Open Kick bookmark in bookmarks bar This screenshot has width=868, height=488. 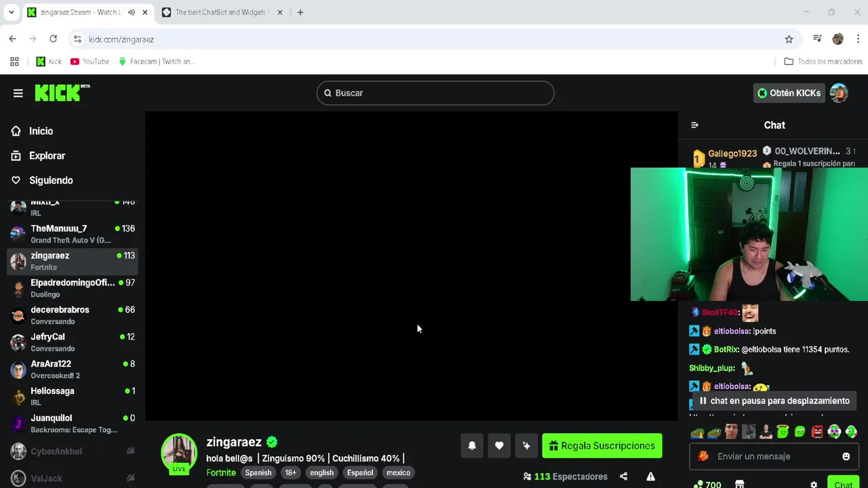[49, 62]
